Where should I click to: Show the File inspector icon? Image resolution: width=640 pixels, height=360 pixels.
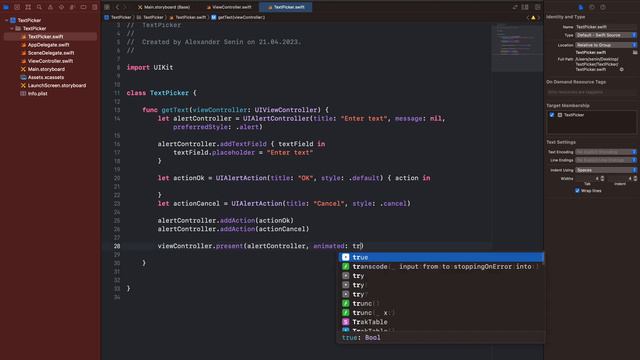coord(581,7)
